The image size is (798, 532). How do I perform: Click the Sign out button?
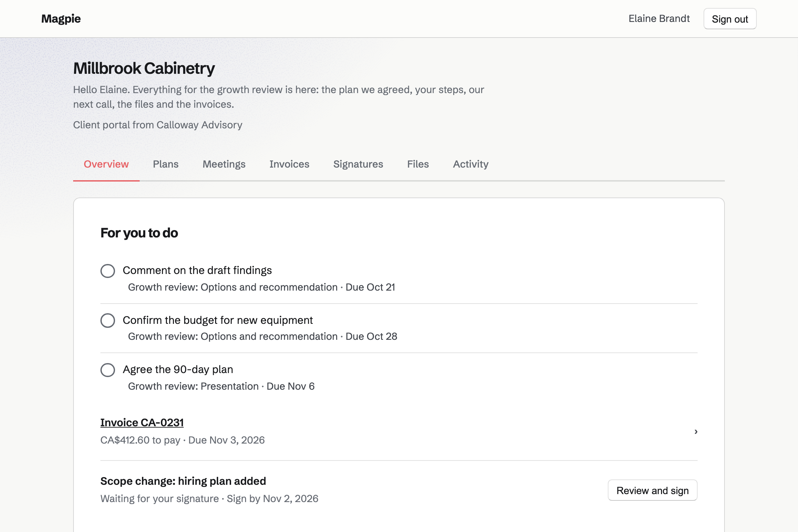(x=730, y=19)
